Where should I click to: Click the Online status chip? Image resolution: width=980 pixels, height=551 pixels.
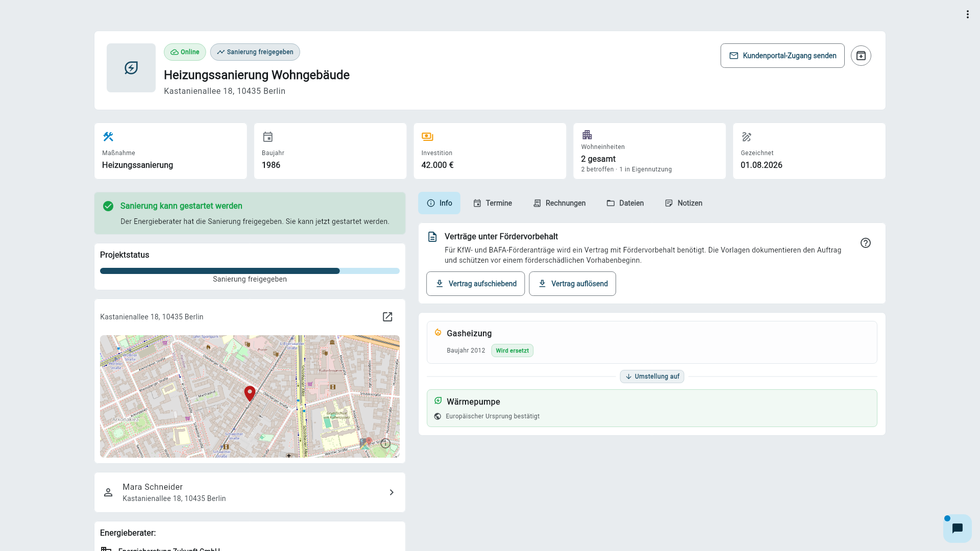click(185, 52)
